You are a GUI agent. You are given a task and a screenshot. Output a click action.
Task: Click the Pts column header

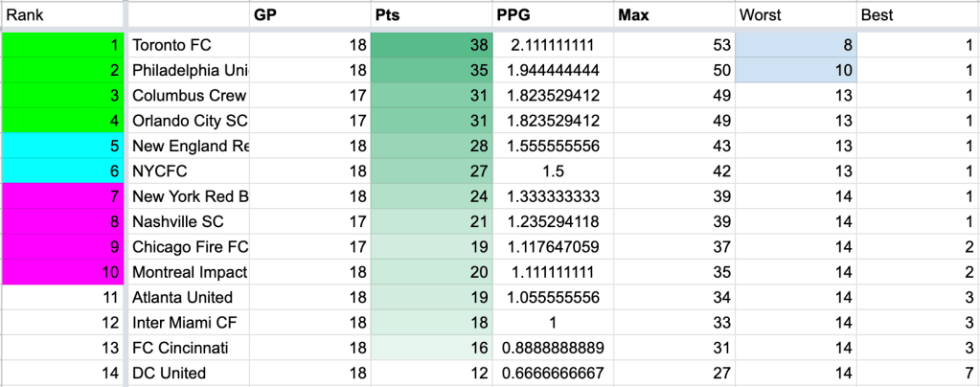[431, 16]
